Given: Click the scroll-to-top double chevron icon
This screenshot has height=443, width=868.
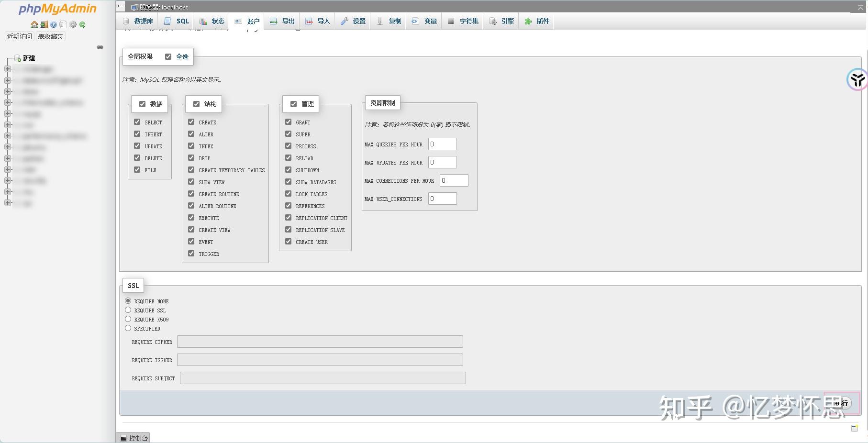Looking at the screenshot, I should (860, 7).
